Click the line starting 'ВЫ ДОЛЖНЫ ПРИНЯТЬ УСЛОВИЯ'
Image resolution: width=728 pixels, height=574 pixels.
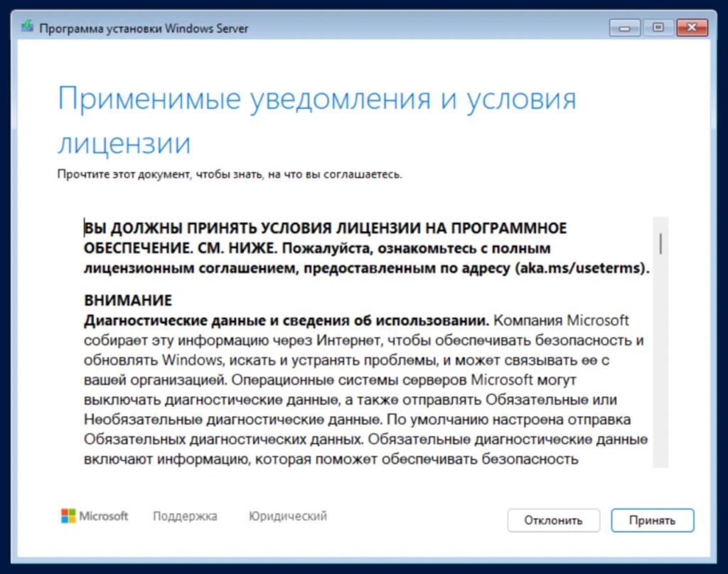pos(326,228)
